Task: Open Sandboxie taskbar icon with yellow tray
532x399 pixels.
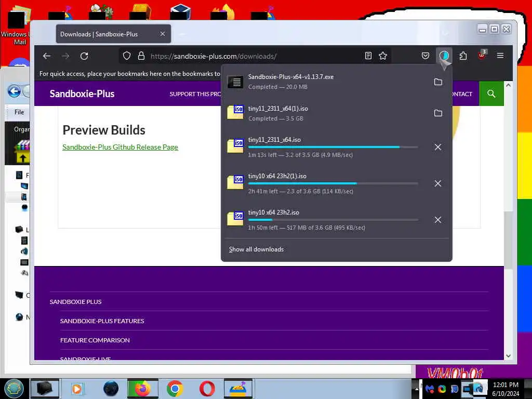Action: (x=238, y=389)
